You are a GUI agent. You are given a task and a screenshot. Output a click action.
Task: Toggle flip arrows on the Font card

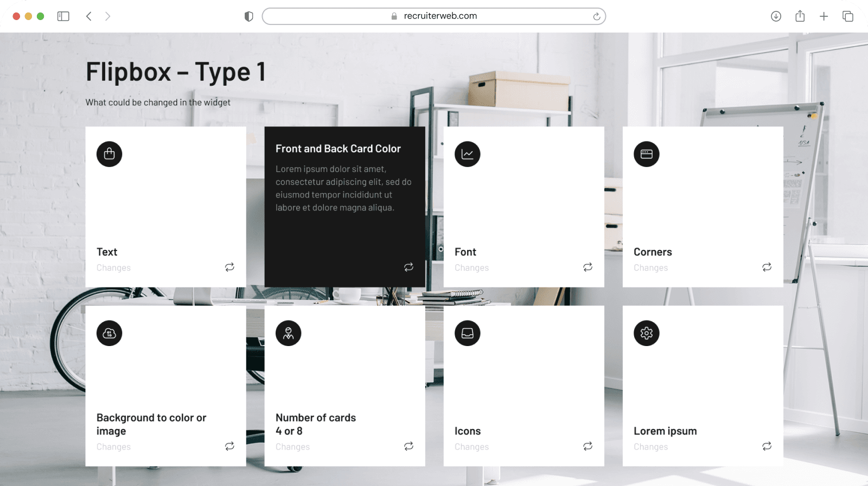coord(588,267)
